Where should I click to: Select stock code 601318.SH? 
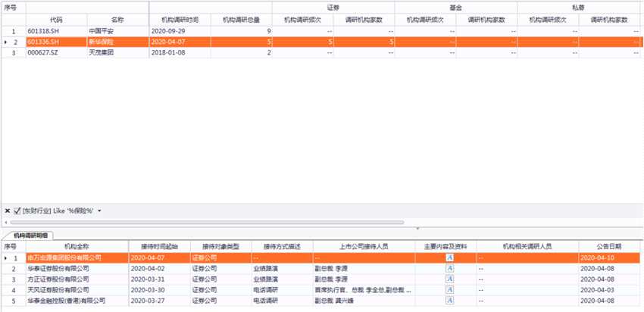pyautogui.click(x=57, y=31)
